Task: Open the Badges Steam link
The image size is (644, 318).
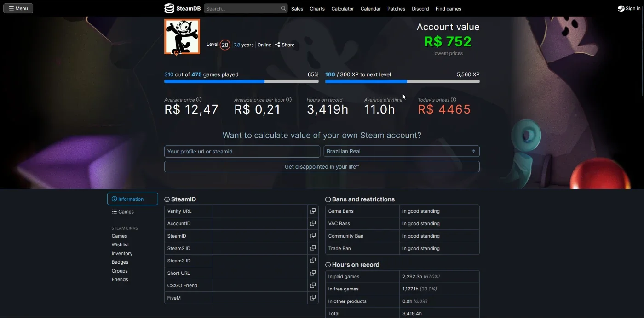Action: tap(120, 262)
